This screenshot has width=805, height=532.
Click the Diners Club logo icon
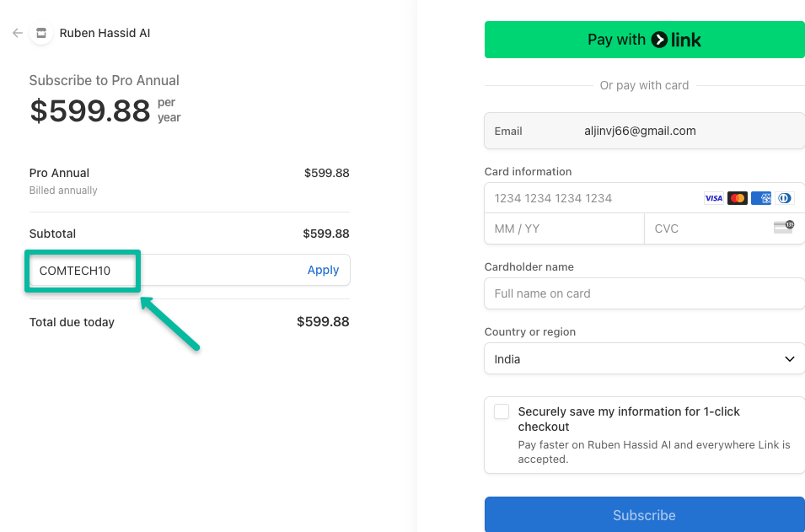pyautogui.click(x=785, y=198)
